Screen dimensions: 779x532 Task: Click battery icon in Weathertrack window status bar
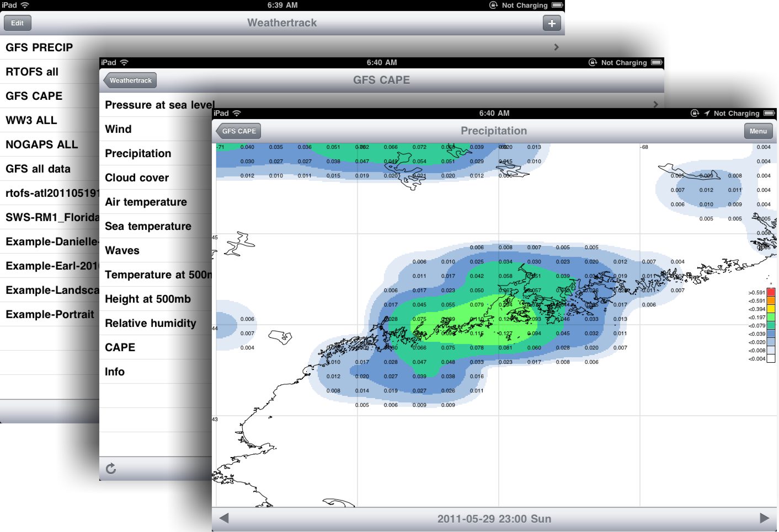point(557,5)
